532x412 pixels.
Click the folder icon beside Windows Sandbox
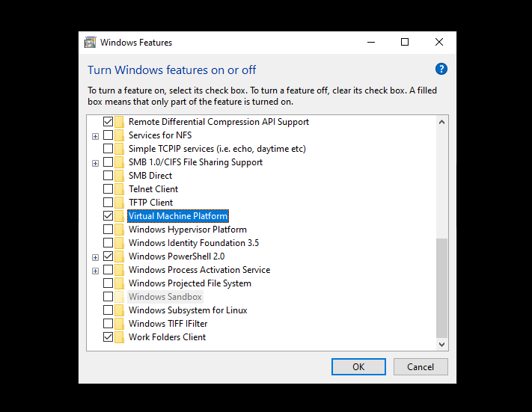point(119,297)
